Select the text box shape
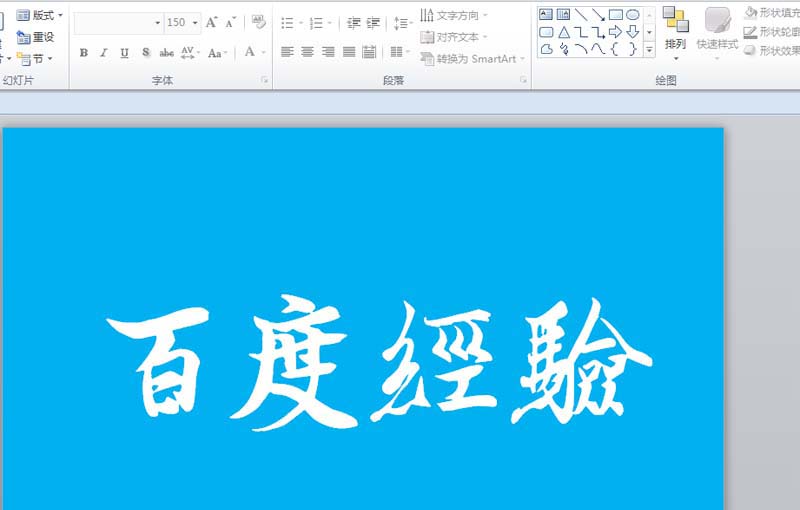Image resolution: width=800 pixels, height=510 pixels. [x=546, y=14]
